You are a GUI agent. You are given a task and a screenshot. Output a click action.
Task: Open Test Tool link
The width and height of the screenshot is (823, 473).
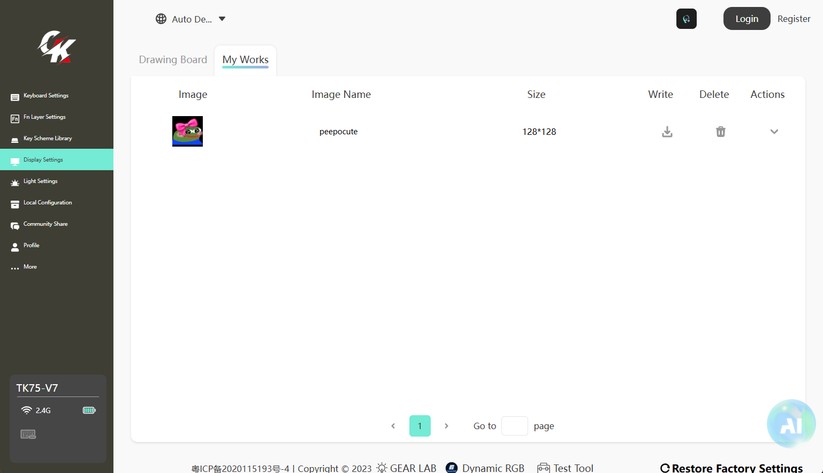tap(565, 468)
